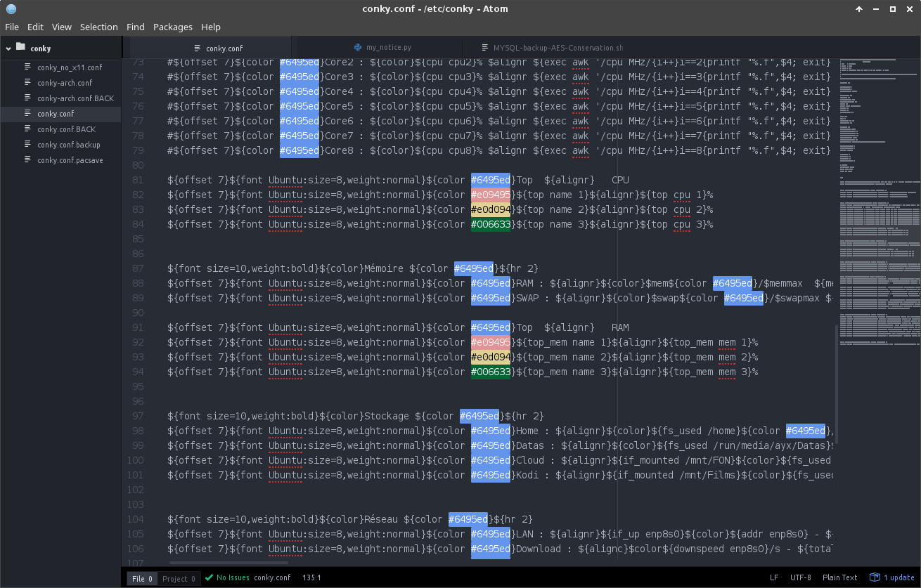The width and height of the screenshot is (921, 588).
Task: Click file icon beside conky_no_x11.conf
Action: coord(28,67)
